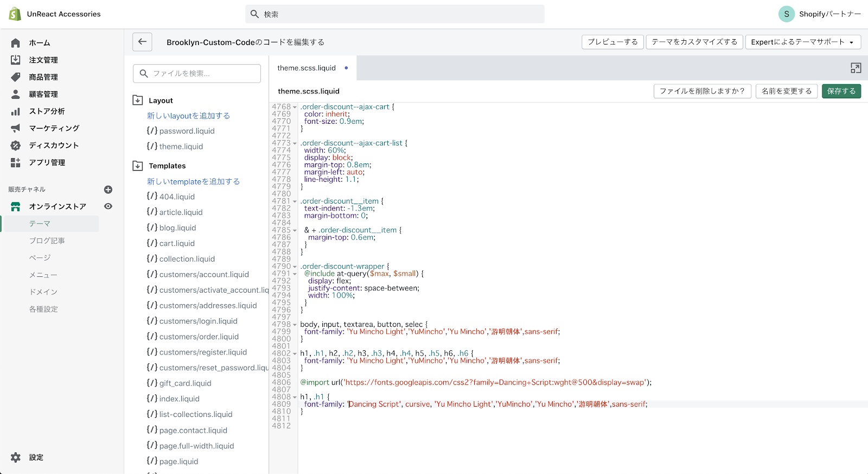Viewport: 868px width, 474px height.
Task: Open ホーム from the sidebar
Action: click(39, 43)
